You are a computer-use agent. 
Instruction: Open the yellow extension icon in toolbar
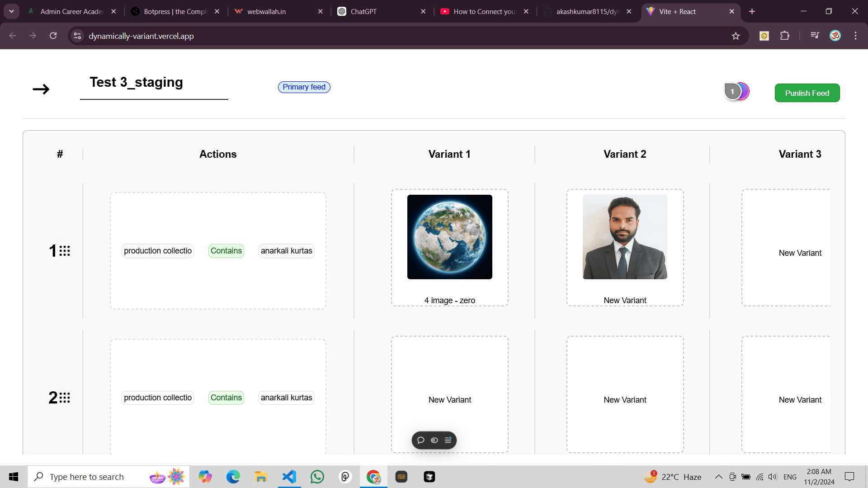point(764,36)
